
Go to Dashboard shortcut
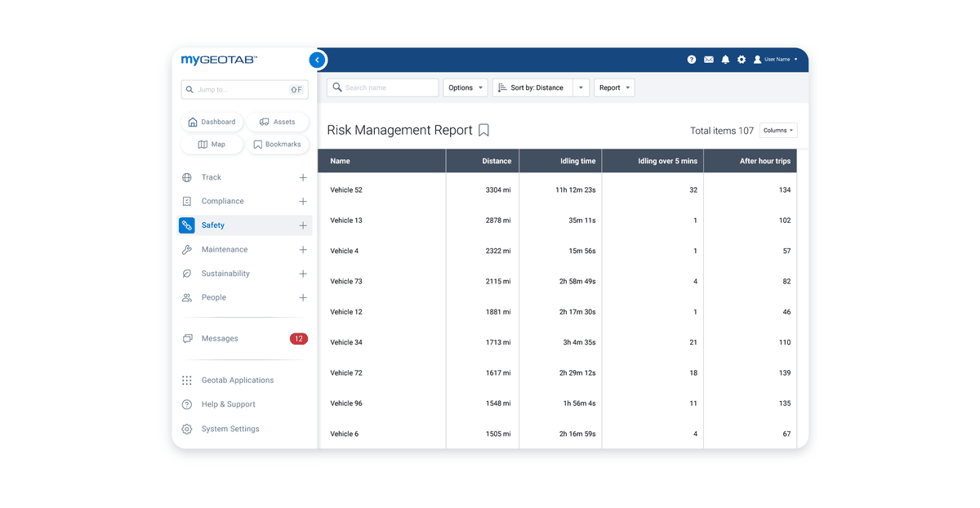click(x=212, y=122)
